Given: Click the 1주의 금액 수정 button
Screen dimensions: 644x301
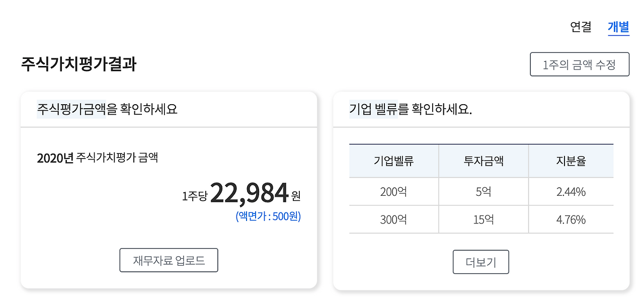Looking at the screenshot, I should tap(580, 64).
